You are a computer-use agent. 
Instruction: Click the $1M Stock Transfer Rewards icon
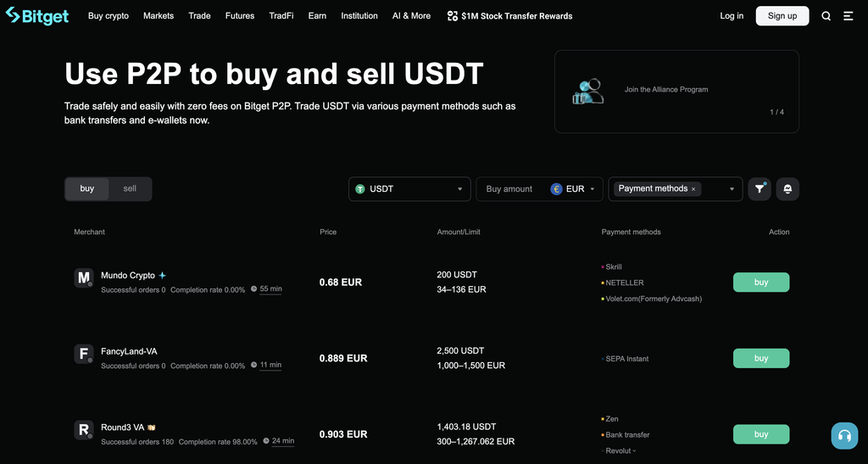[453, 16]
